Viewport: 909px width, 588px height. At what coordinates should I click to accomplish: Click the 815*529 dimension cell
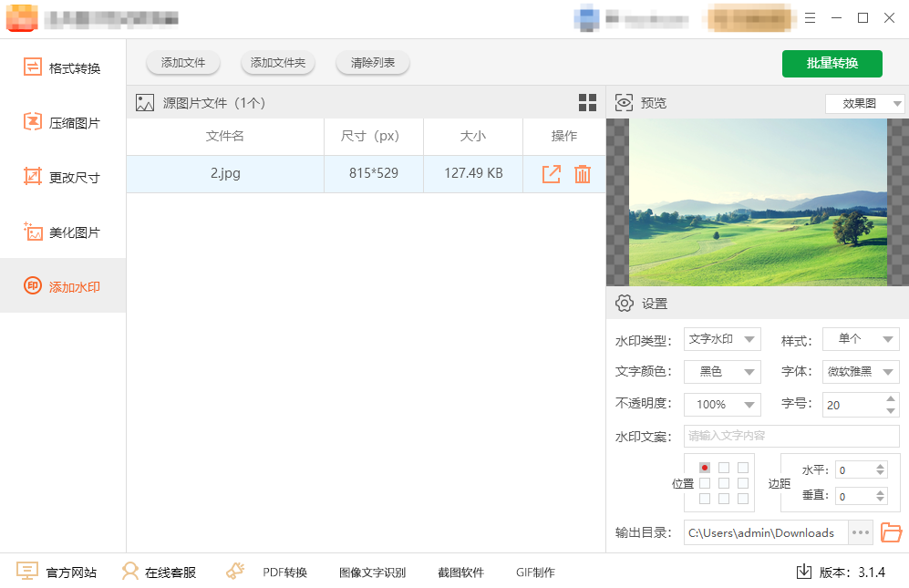tap(374, 173)
